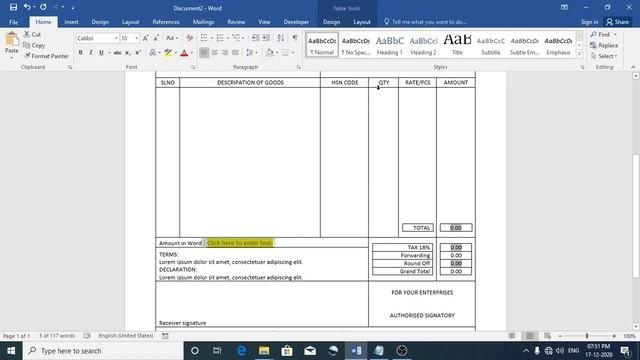Click the macro recording status icon

(165, 336)
